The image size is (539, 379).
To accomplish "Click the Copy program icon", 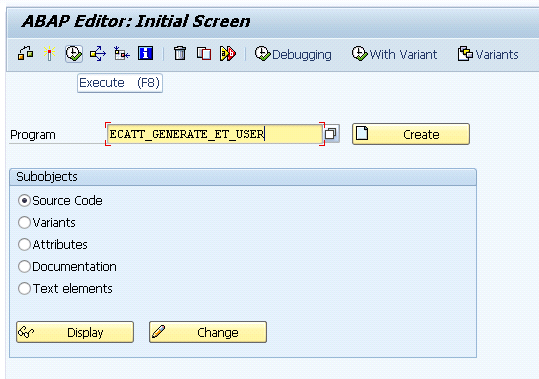I will tap(204, 54).
